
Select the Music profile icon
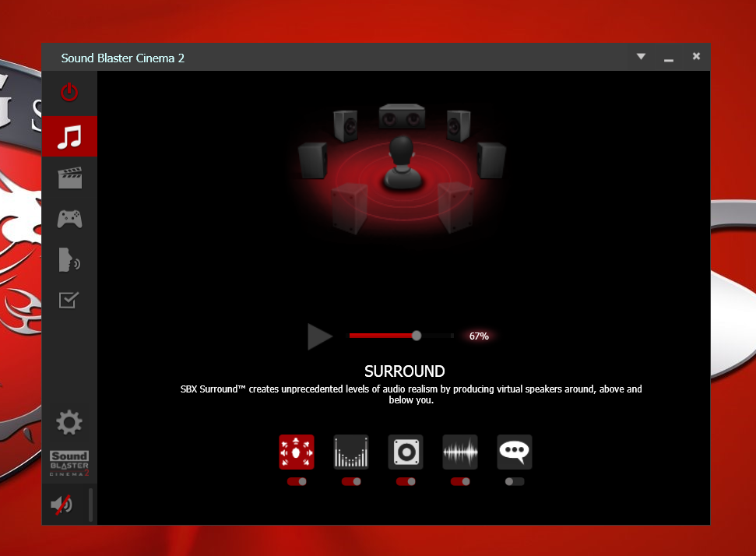coord(69,136)
